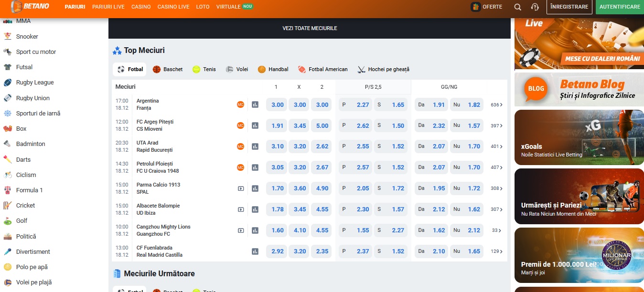Expand 129 markets for CF Fuenlabrada match
Screen dimensions: 644x292
click(496, 251)
